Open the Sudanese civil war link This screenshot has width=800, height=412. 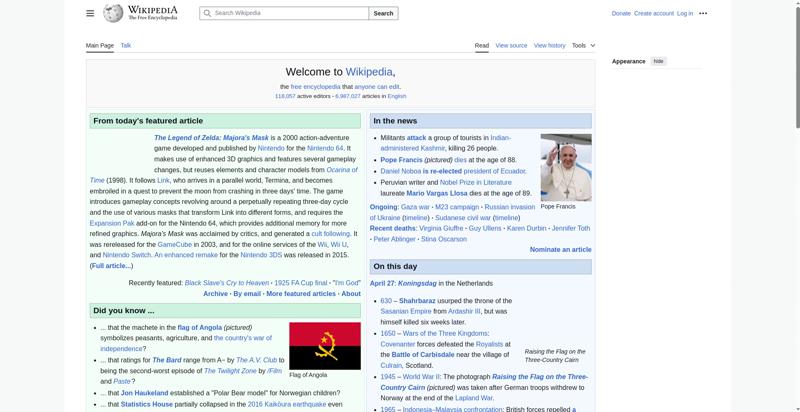click(463, 218)
